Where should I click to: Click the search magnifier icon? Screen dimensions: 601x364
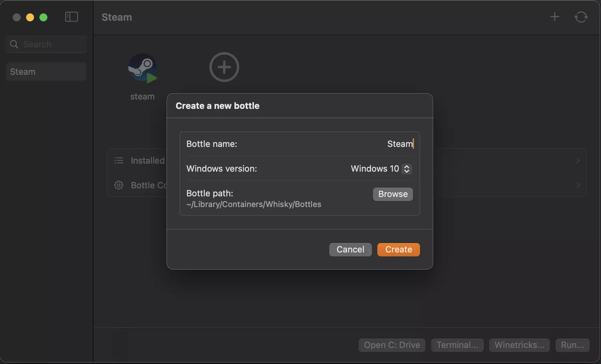click(x=14, y=44)
